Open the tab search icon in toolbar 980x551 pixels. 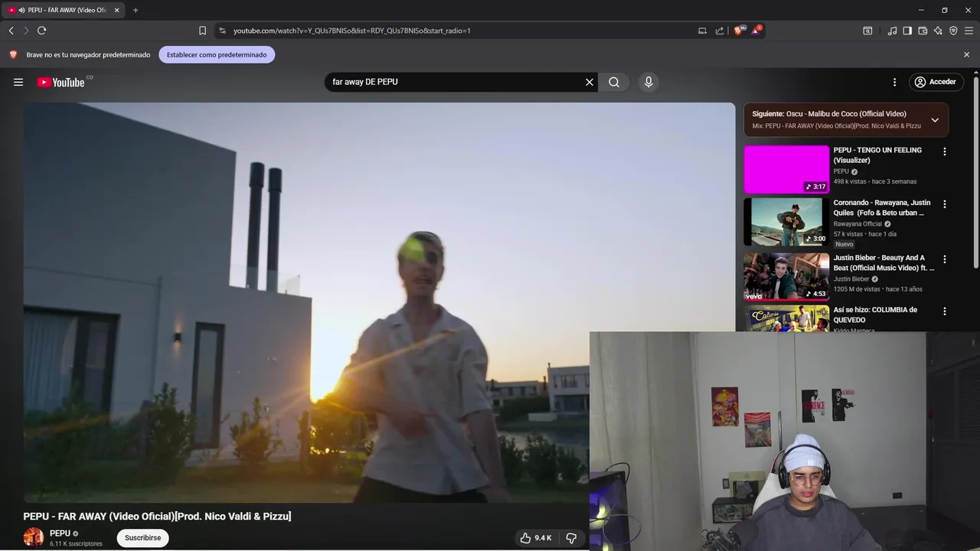click(867, 31)
